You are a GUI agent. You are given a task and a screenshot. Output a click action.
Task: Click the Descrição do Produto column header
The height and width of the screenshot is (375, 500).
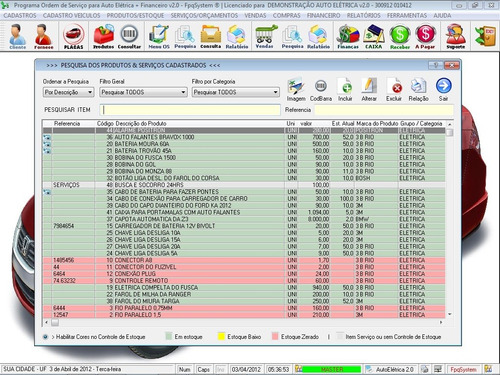tap(141, 123)
